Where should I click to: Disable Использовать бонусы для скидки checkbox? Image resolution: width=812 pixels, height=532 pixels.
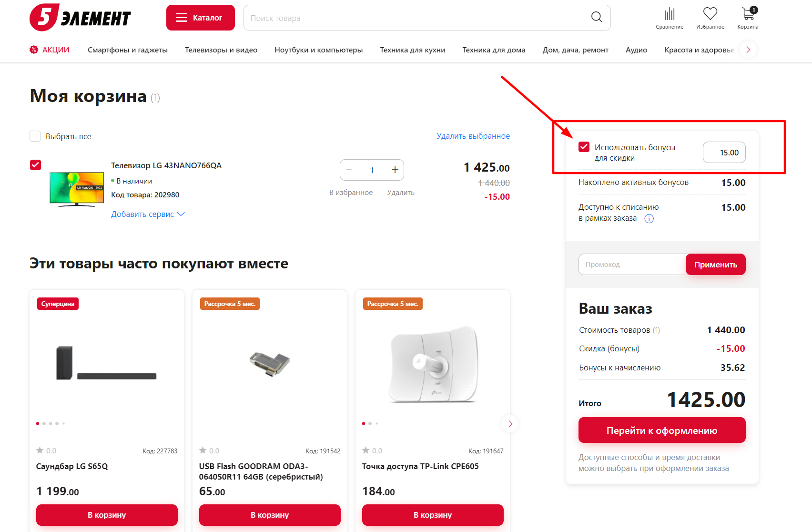(x=584, y=147)
